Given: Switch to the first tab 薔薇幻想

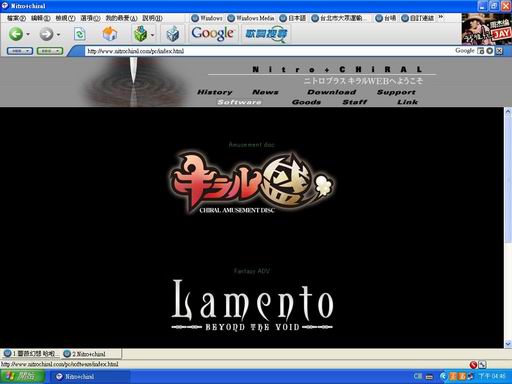Looking at the screenshot, I should pyautogui.click(x=30, y=353).
